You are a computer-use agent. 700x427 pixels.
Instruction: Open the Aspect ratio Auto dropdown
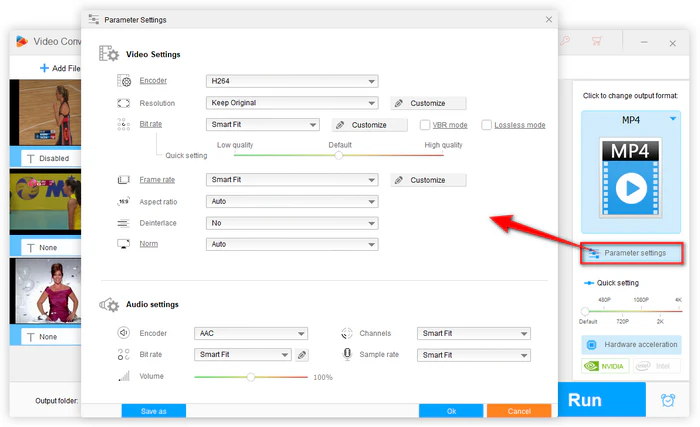tap(292, 201)
